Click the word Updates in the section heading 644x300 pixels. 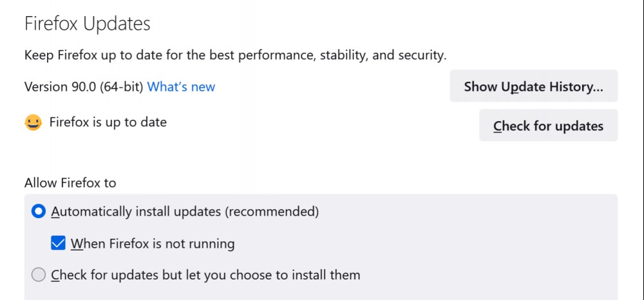[117, 24]
